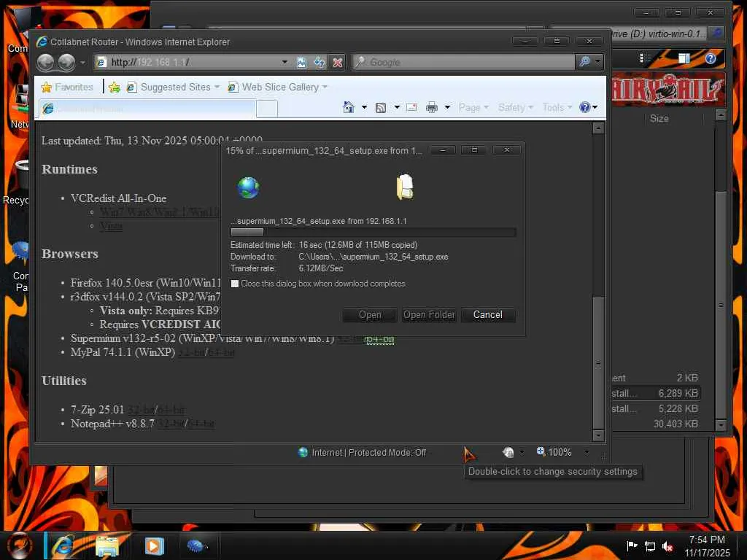Sort by Size column in Explorer window

(659, 119)
